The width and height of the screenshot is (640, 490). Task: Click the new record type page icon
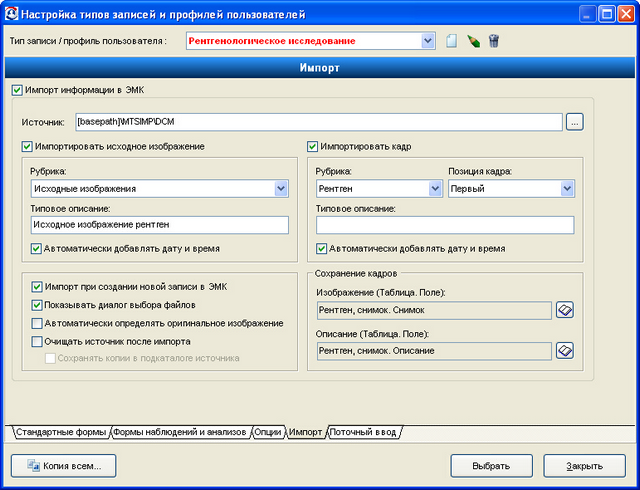[x=451, y=41]
